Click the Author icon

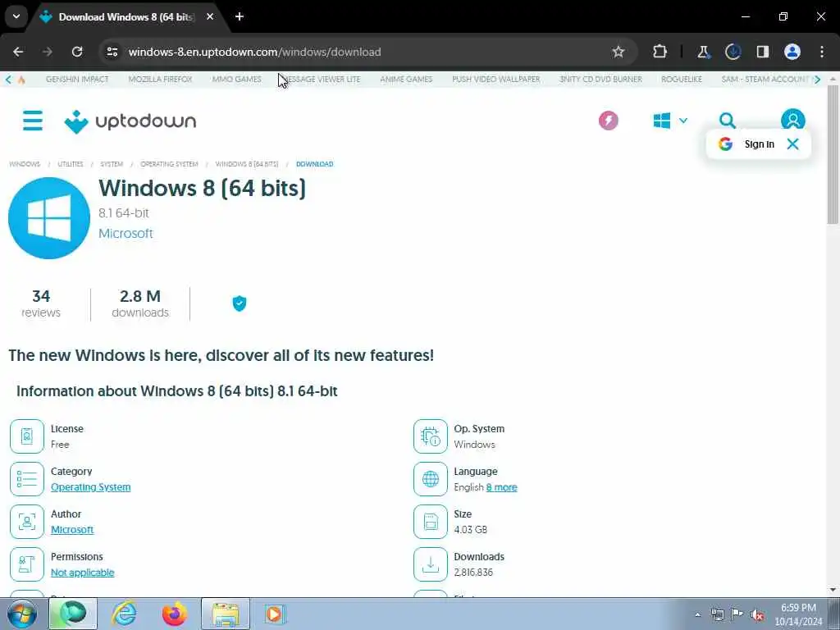27,521
